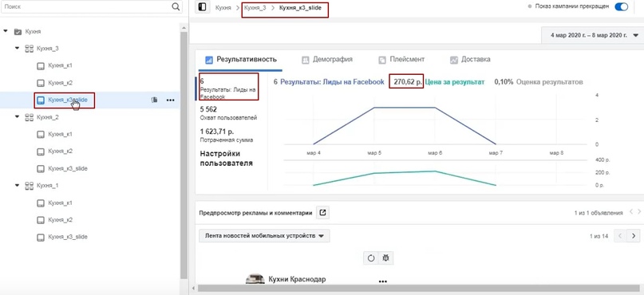Go to the previous placement preview arrow

tap(620, 236)
